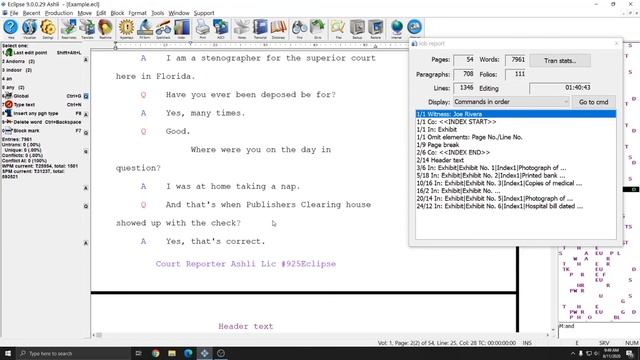Open the Block menu
Image resolution: width=640 pixels, height=360 pixels.
(117, 13)
